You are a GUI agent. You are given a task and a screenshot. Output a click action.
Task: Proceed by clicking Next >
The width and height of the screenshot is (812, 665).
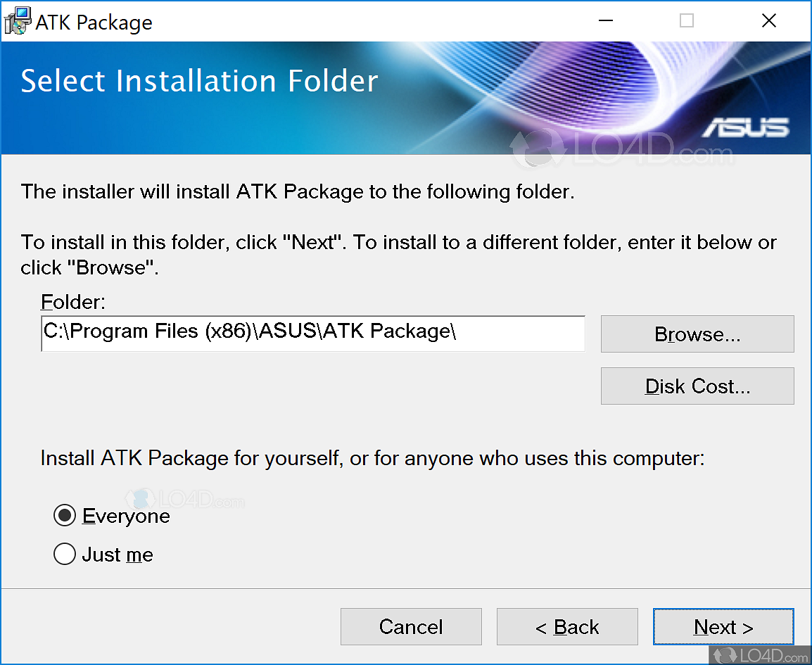[723, 627]
